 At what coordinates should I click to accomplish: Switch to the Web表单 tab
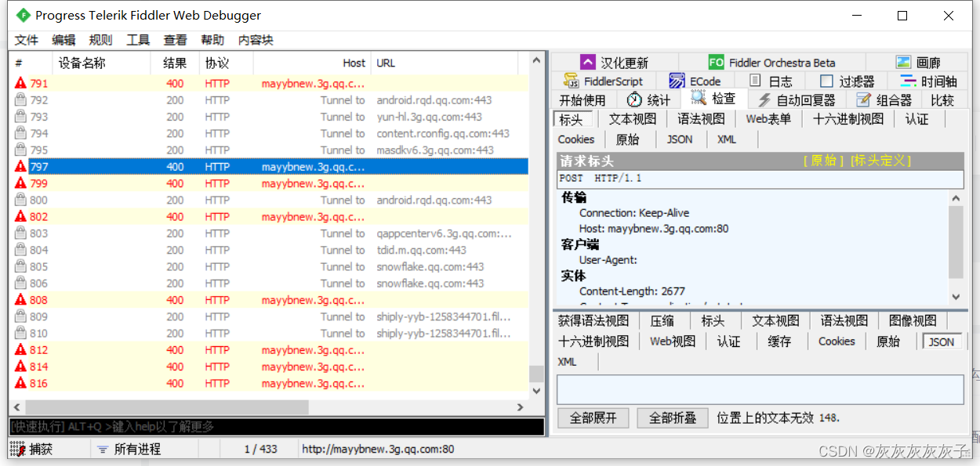point(768,119)
